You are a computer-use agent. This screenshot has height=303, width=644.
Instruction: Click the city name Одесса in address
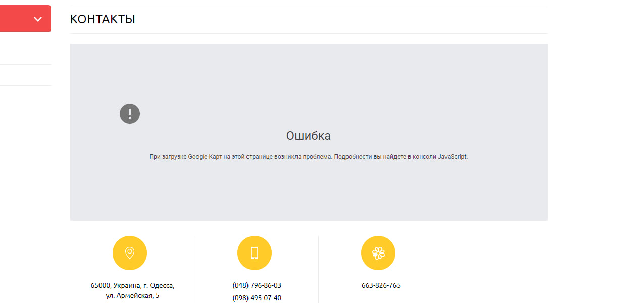[x=162, y=285]
